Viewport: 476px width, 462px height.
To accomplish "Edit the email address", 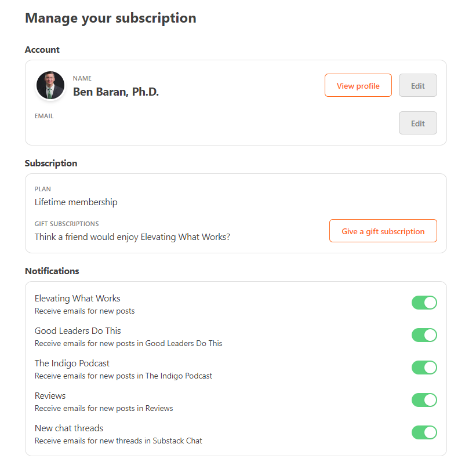I will point(417,123).
